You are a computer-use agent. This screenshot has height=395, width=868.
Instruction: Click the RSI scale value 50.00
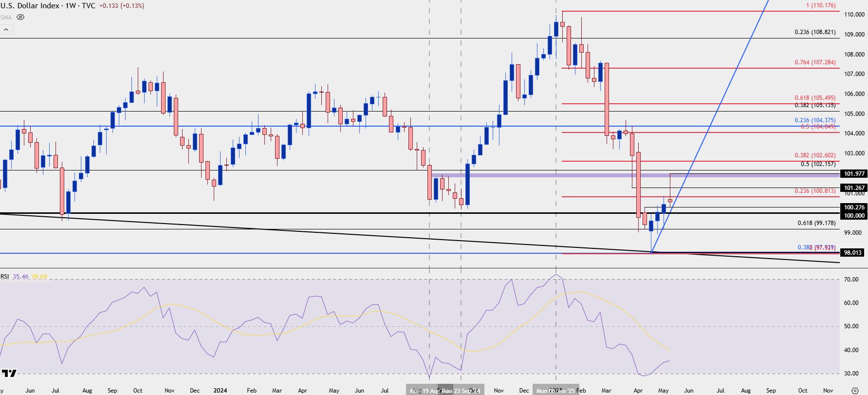point(851,326)
